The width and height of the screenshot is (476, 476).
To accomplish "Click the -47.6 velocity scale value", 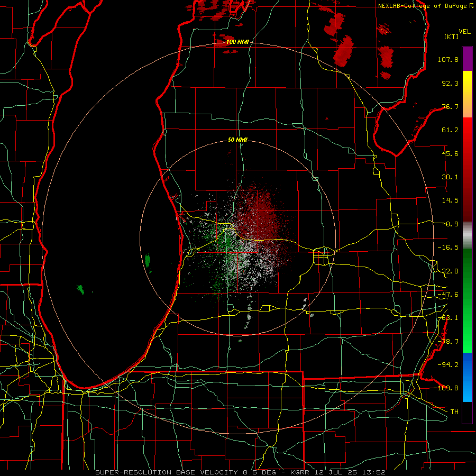I will click(448, 295).
